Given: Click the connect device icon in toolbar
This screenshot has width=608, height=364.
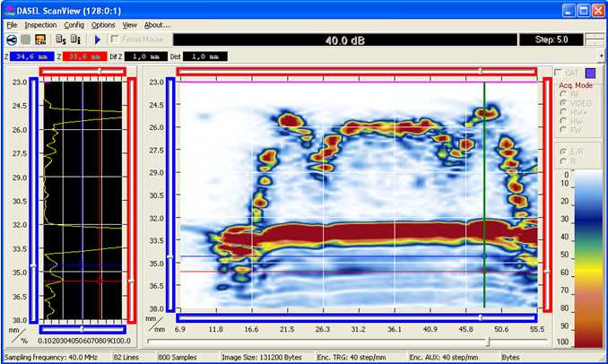Looking at the screenshot, I should pos(11,40).
